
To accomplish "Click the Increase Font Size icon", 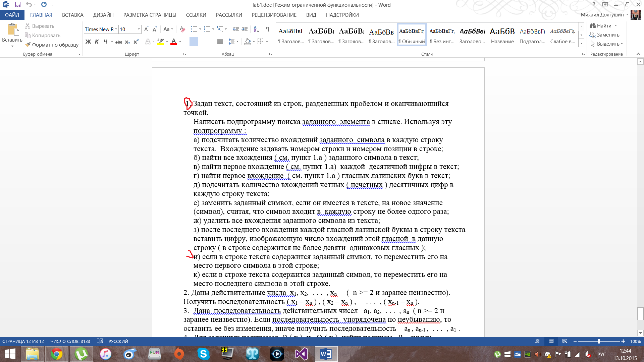I will pos(146,29).
